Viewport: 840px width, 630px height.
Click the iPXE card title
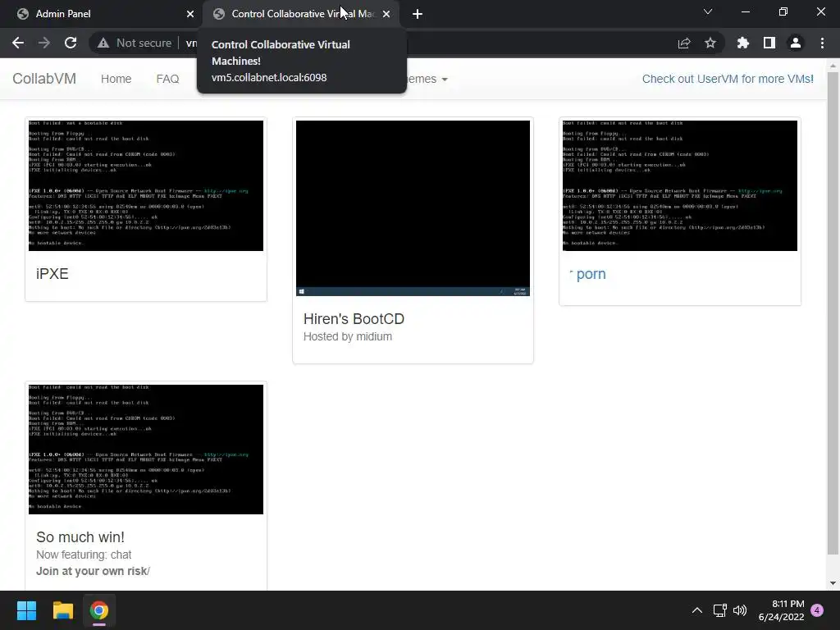[52, 274]
